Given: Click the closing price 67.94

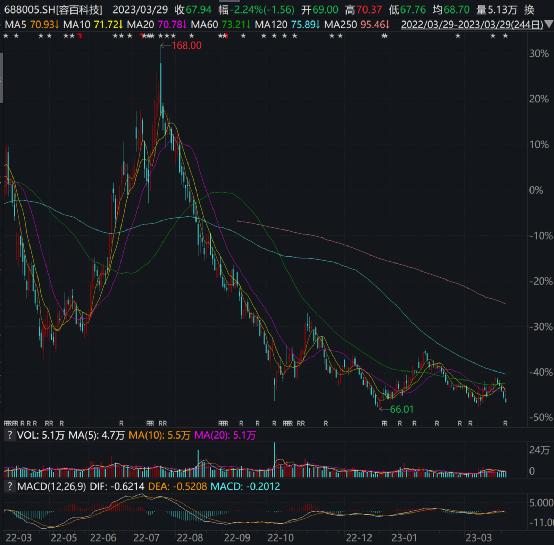Looking at the screenshot, I should (199, 10).
